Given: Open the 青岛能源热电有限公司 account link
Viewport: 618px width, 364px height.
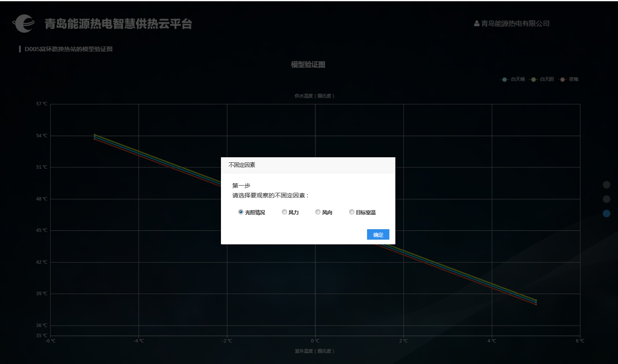Looking at the screenshot, I should click(x=515, y=24).
